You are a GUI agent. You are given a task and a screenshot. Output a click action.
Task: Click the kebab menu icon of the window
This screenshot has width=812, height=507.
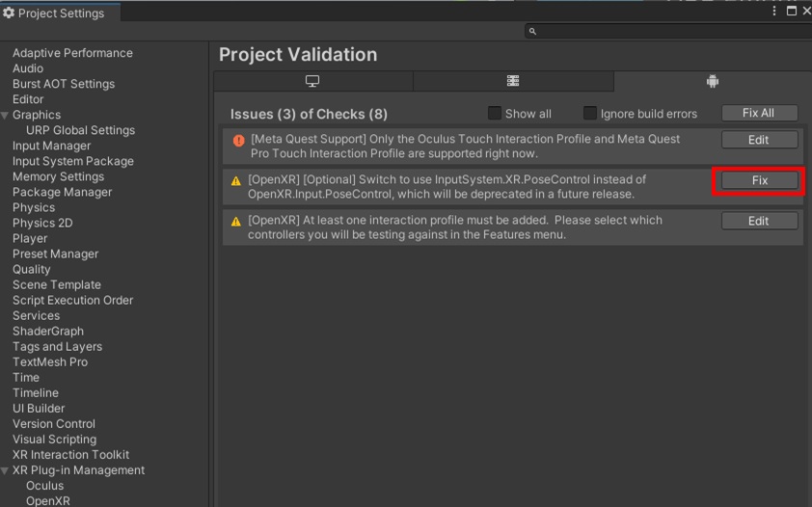click(x=774, y=11)
